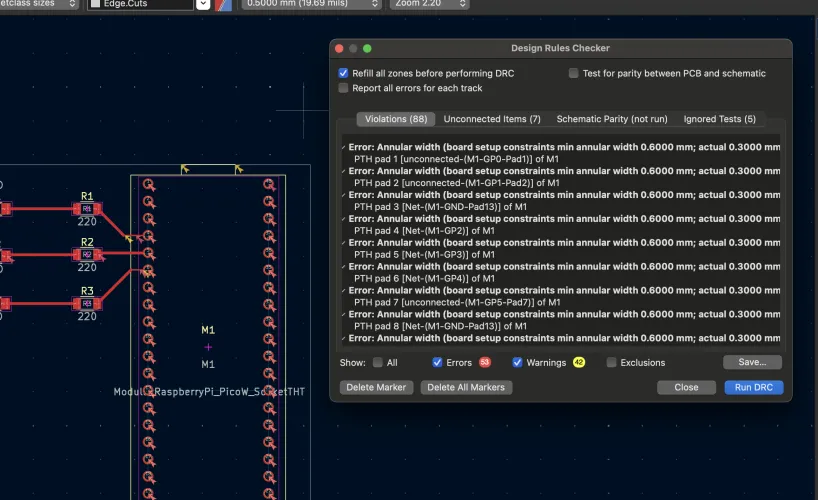Check the Show All checkbox
818x500 pixels.
tap(378, 362)
